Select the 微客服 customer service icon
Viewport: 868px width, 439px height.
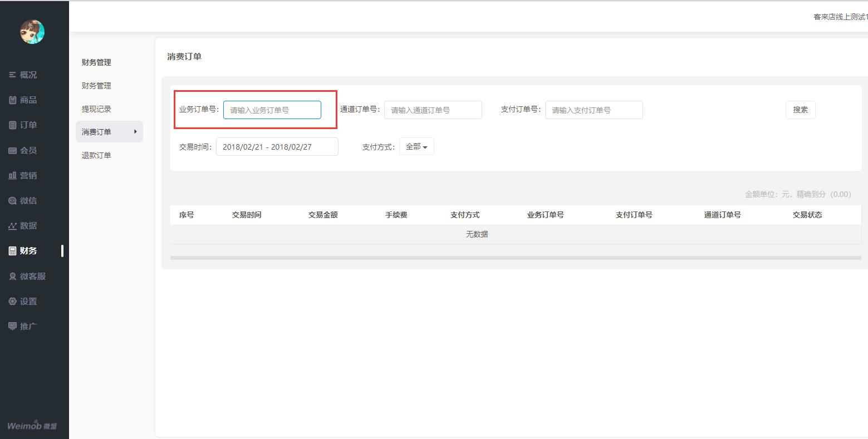click(12, 277)
